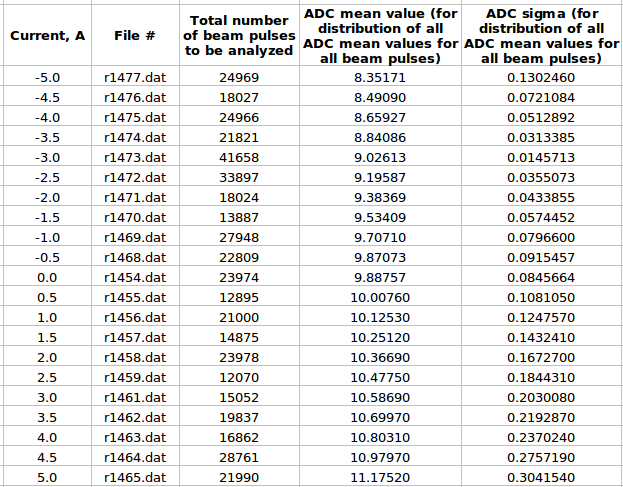Select pulse count 24966
The image size is (623, 487).
pyautogui.click(x=239, y=118)
